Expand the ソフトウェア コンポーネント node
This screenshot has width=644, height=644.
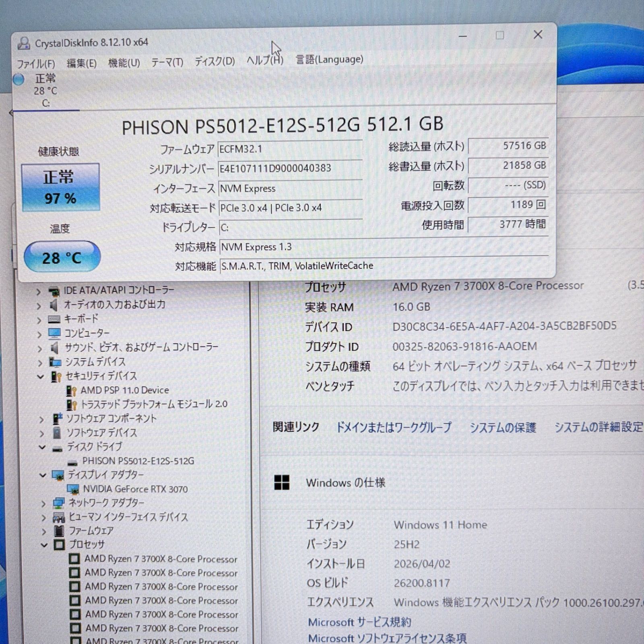pos(41,420)
